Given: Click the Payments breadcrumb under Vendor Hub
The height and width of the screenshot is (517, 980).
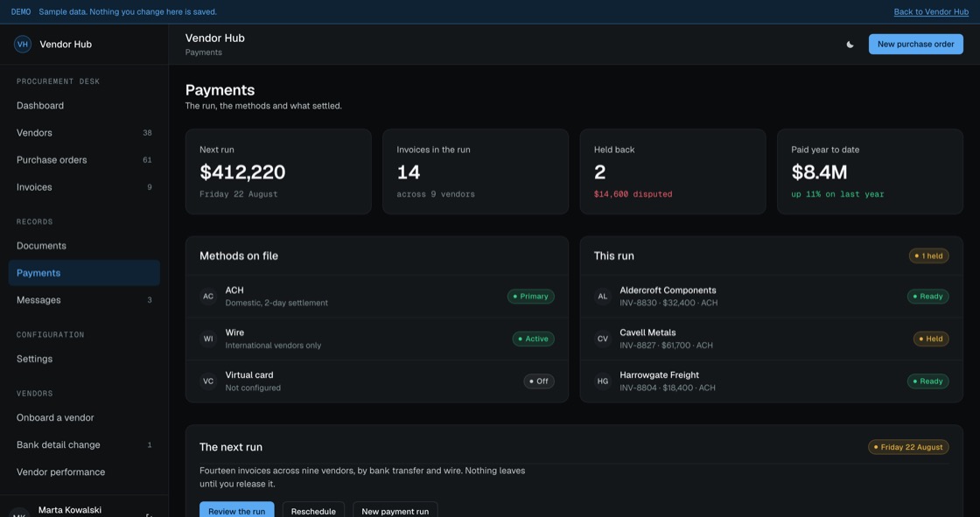Looking at the screenshot, I should (204, 52).
